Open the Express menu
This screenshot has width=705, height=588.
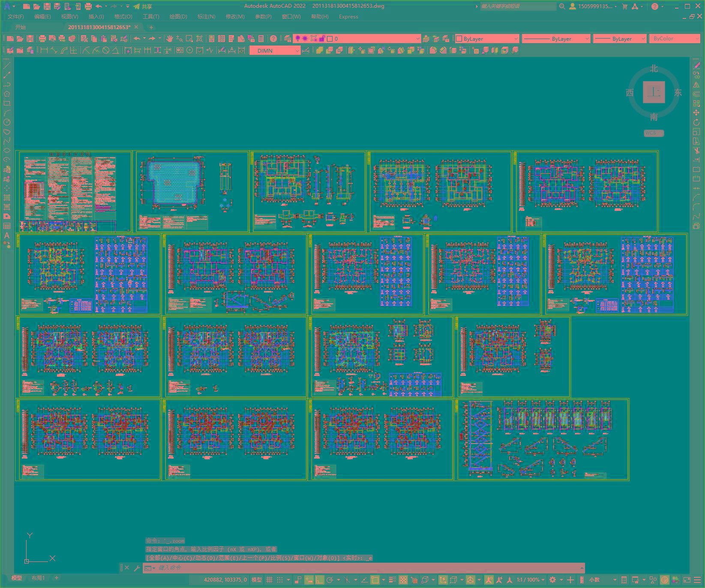[x=348, y=17]
